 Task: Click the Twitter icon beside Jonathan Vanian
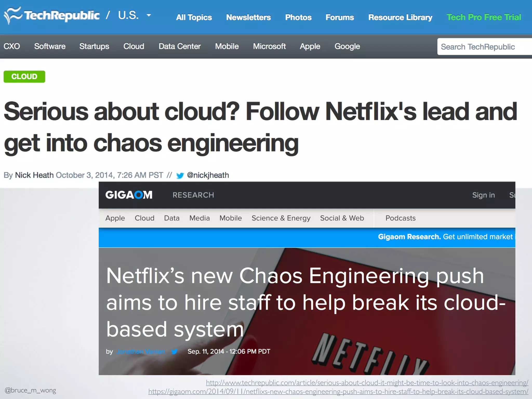[x=174, y=351]
